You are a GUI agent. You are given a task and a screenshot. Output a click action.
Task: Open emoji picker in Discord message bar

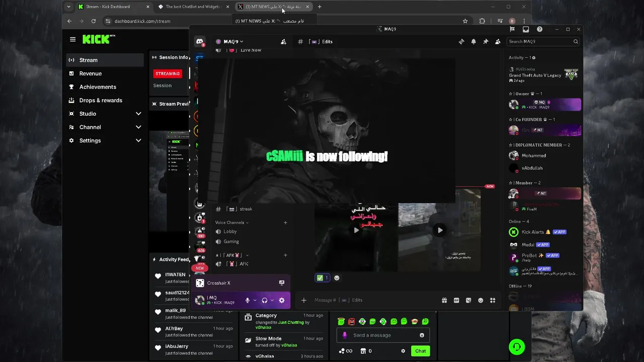click(480, 300)
